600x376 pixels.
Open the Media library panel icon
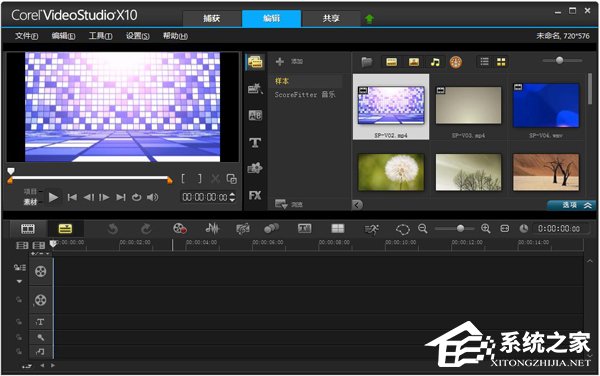click(x=255, y=62)
